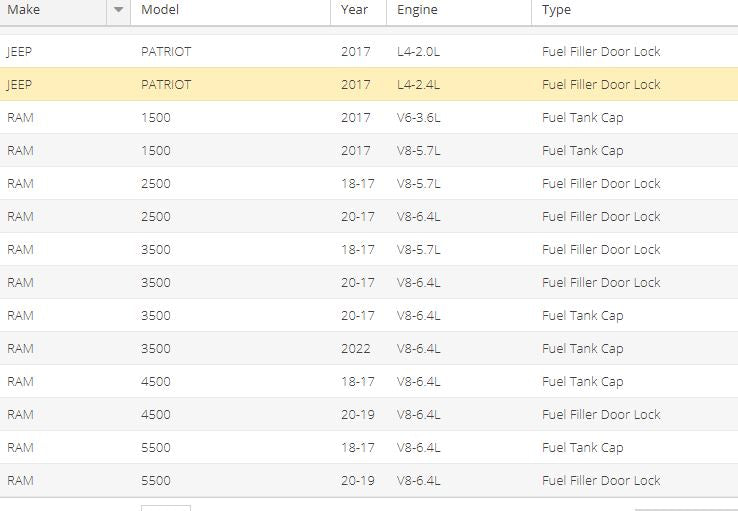Sort by the Engine column header
The height and width of the screenshot is (511, 738).
tap(417, 10)
